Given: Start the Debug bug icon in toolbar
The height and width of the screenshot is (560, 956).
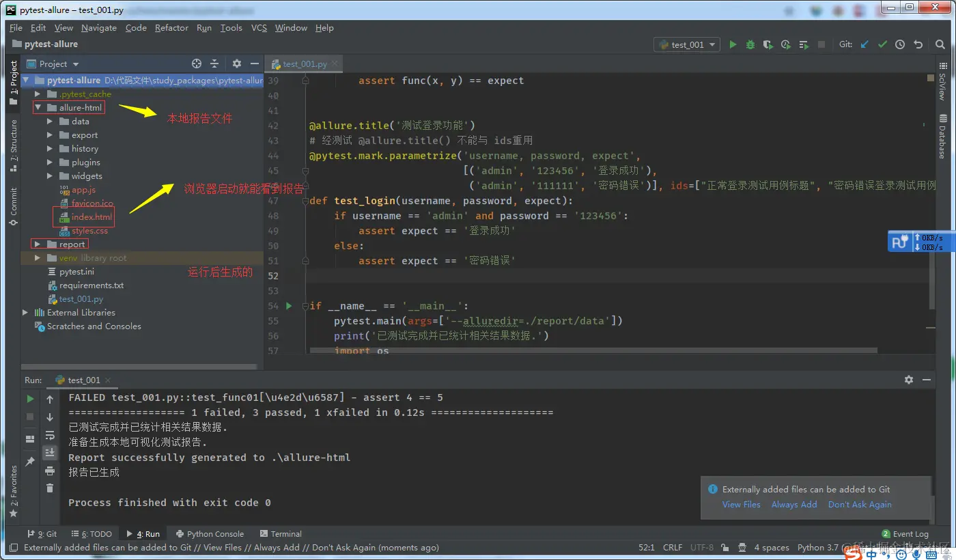Looking at the screenshot, I should [750, 44].
